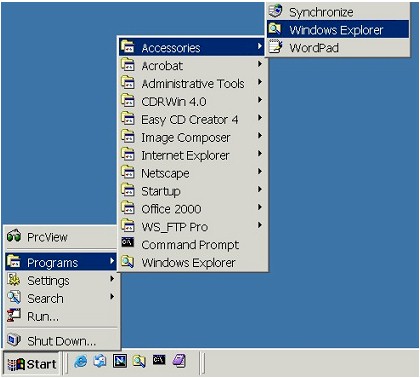Launch highlighted Windows Explorer in Accessories submenu
This screenshot has width=420, height=378.
tap(338, 29)
